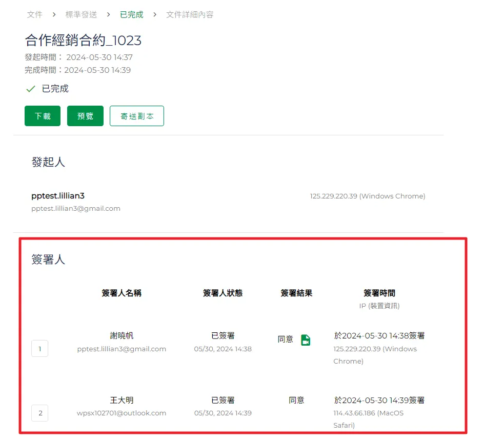Click the email wpsx102701@outlook.com
Screen dimensions: 504x440
click(x=122, y=413)
